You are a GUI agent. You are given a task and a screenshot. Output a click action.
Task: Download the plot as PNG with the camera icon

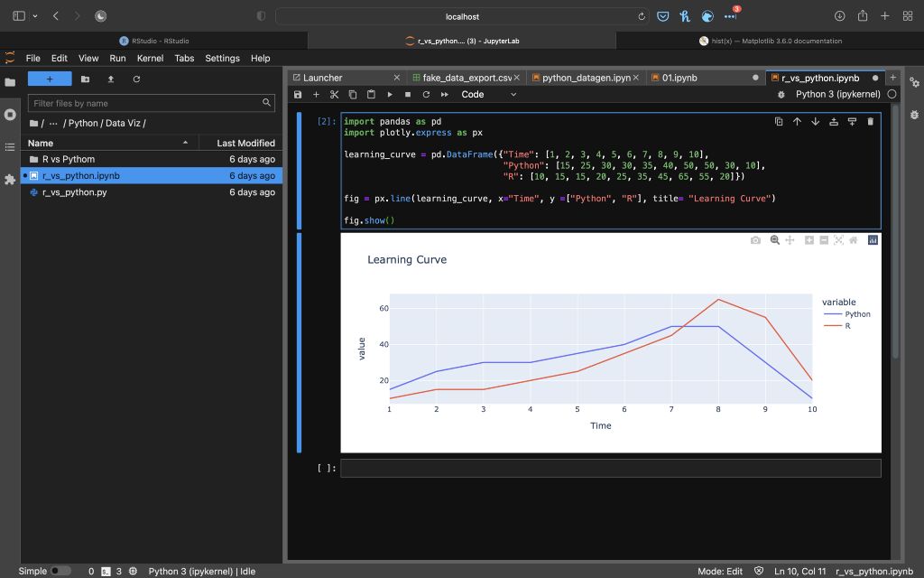tap(755, 240)
